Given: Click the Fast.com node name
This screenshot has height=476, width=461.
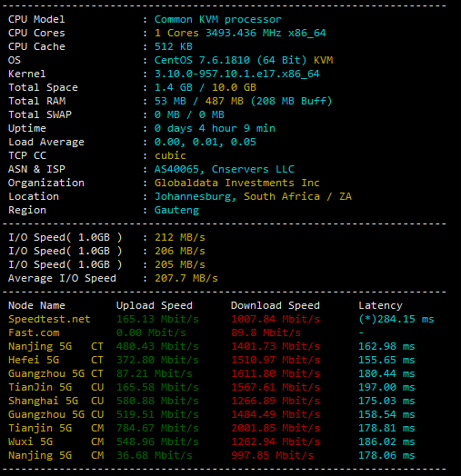Looking at the screenshot, I should (x=34, y=332).
